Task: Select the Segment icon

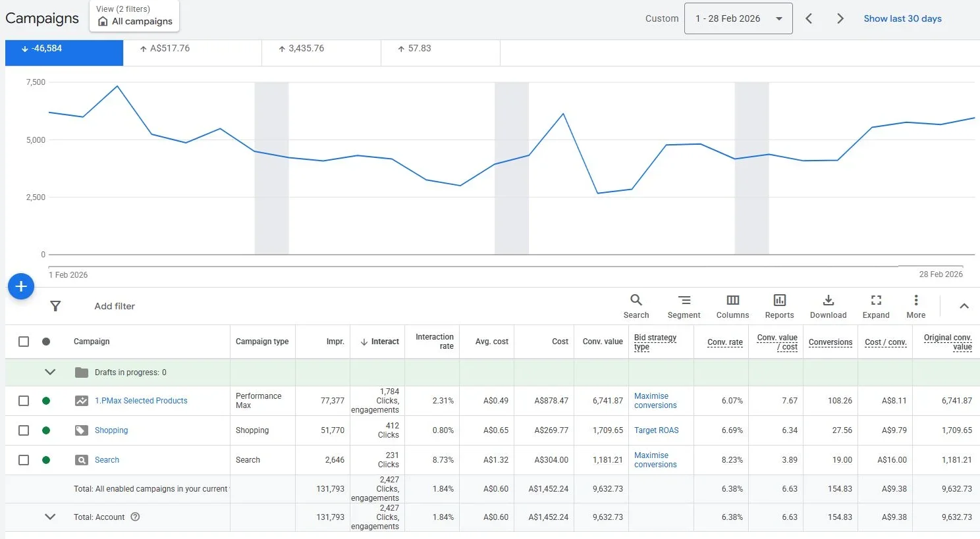Action: pyautogui.click(x=684, y=305)
